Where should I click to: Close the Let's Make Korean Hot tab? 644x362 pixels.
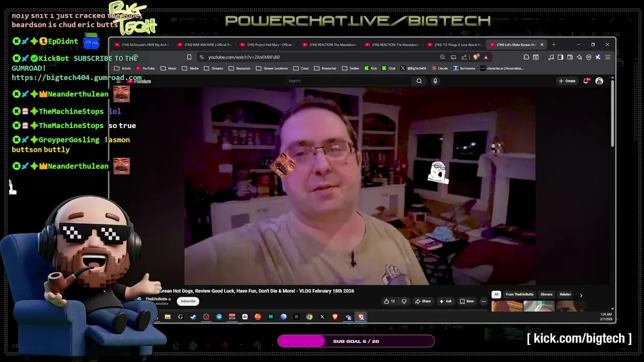(542, 45)
